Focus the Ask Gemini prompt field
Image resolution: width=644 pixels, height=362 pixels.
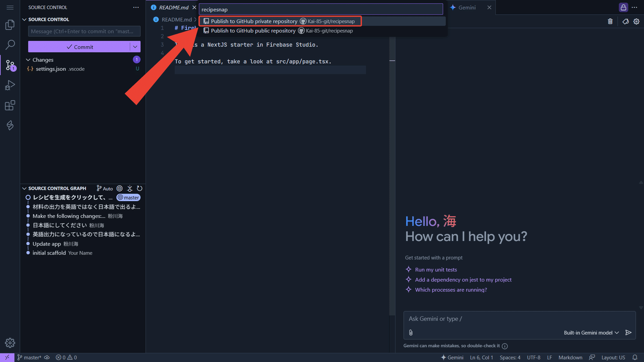[x=518, y=319]
